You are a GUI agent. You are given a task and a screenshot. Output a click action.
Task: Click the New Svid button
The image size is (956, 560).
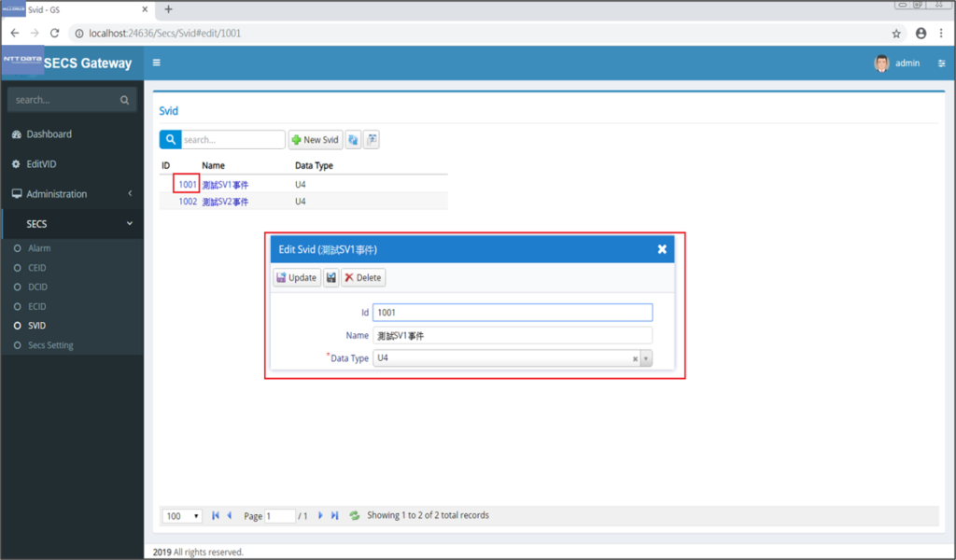click(316, 140)
